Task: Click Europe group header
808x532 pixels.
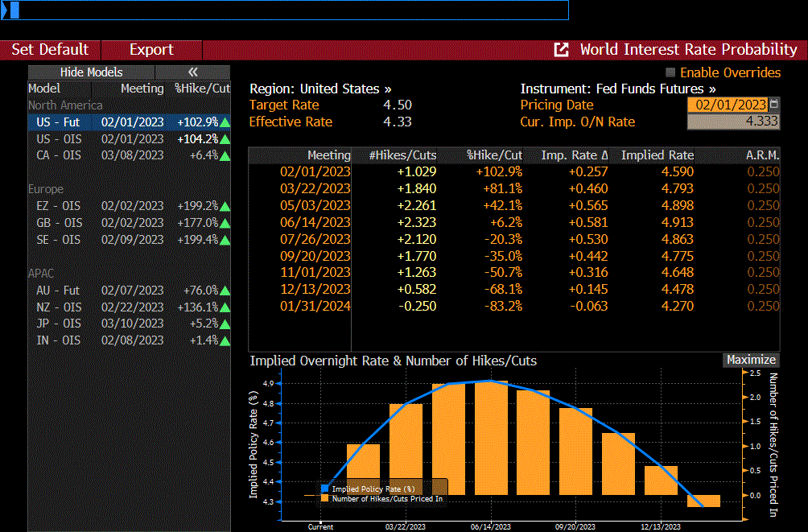Action: [x=46, y=189]
